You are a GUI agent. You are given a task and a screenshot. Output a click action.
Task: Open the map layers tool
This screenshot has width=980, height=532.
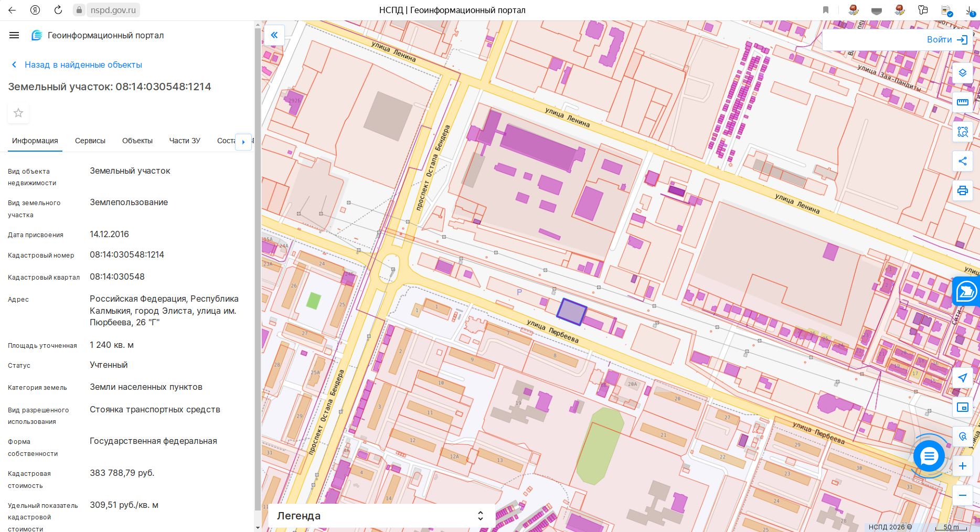(x=962, y=73)
